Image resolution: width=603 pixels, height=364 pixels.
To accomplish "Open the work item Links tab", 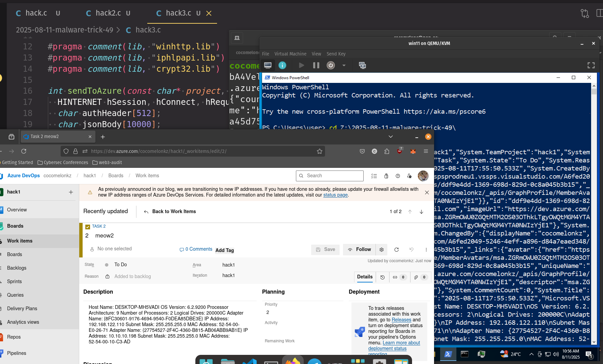I will (x=399, y=277).
